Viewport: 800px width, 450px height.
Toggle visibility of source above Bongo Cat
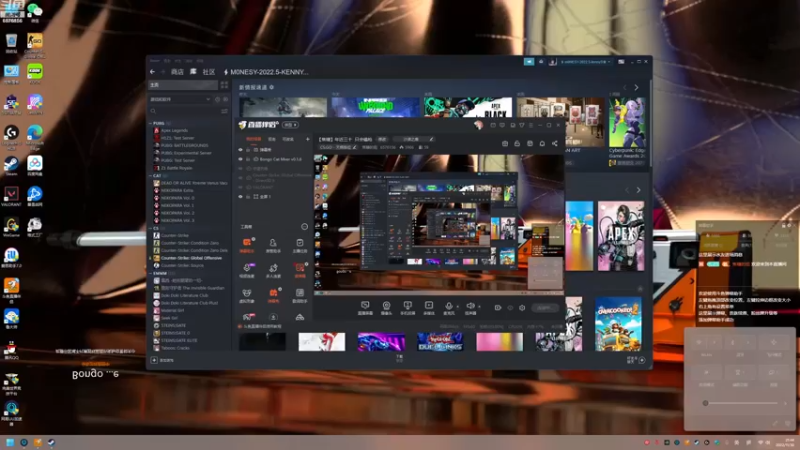(240, 149)
